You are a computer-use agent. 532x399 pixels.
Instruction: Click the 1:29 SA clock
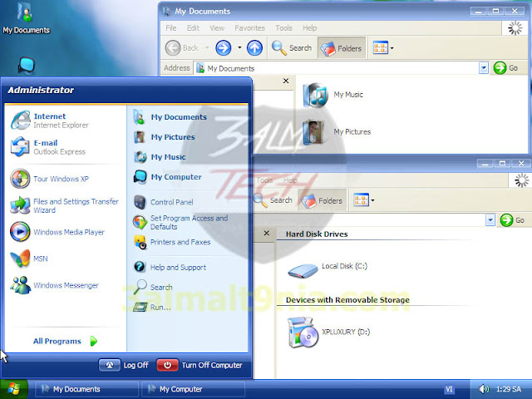509,389
